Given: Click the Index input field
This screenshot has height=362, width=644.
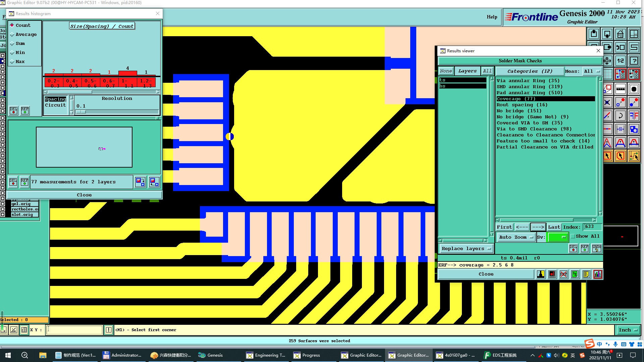Looking at the screenshot, I should 592,227.
